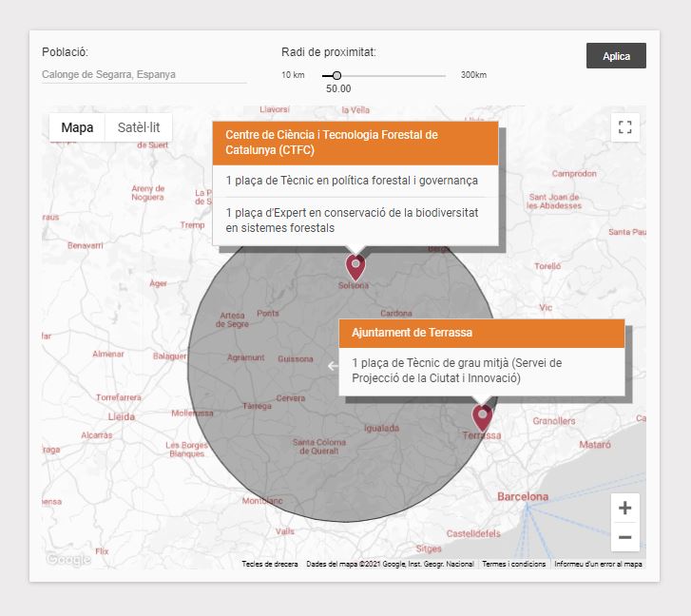Click the Barcelona label on map
Image resolution: width=691 pixels, height=616 pixels.
(523, 496)
